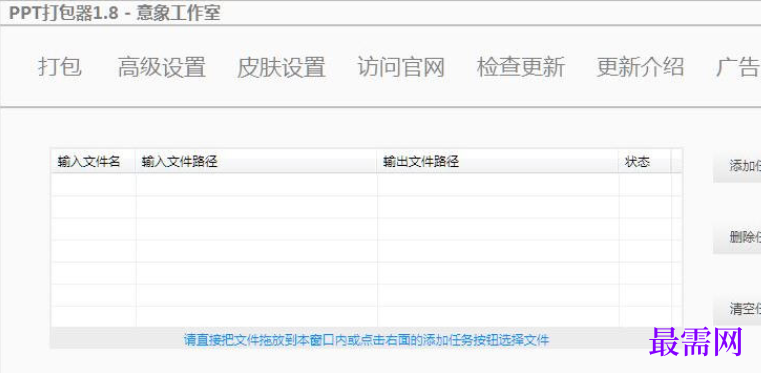Click the 清空任务 button

[x=737, y=309]
